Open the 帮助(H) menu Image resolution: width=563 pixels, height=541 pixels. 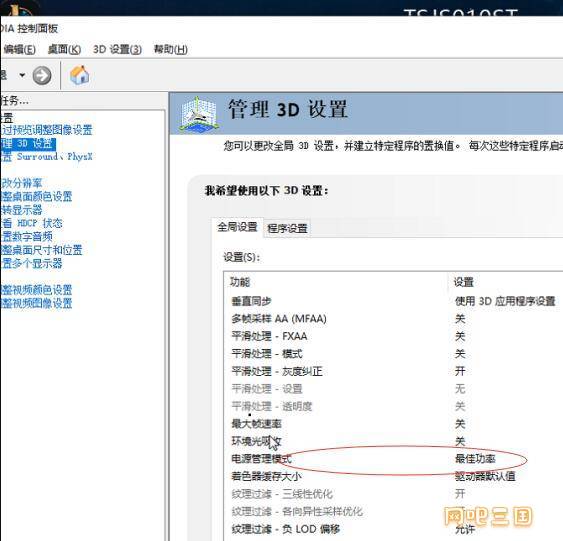coord(171,49)
